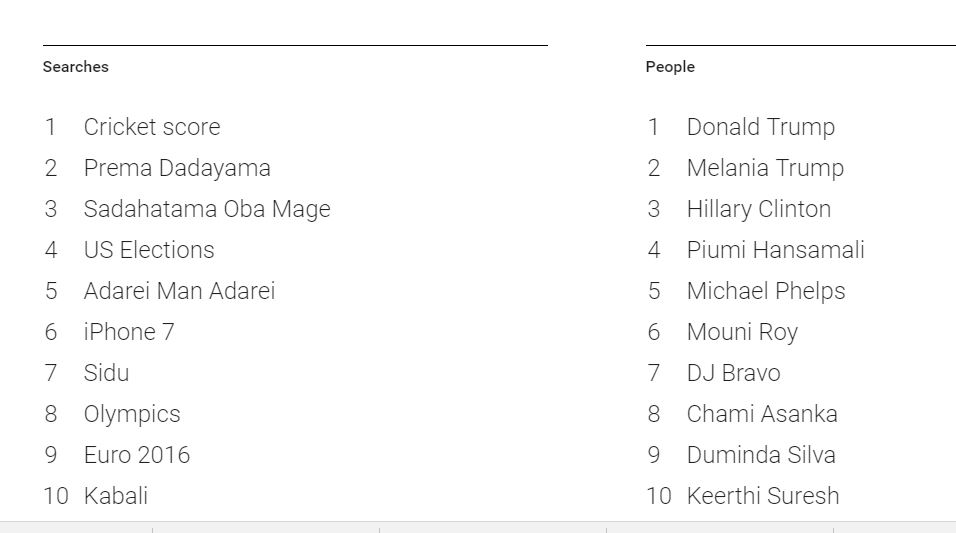This screenshot has height=533, width=956.
Task: Select Olympics in the Searches list
Action: click(x=132, y=415)
